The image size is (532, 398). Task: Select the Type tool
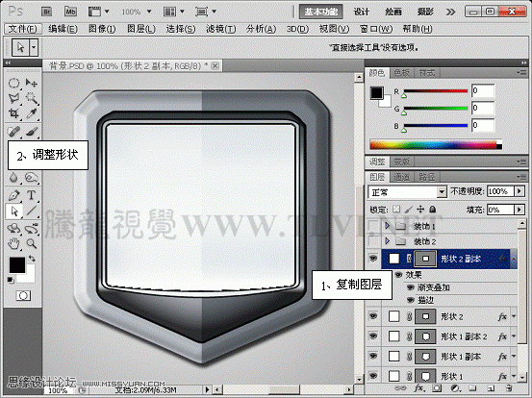tap(31, 195)
